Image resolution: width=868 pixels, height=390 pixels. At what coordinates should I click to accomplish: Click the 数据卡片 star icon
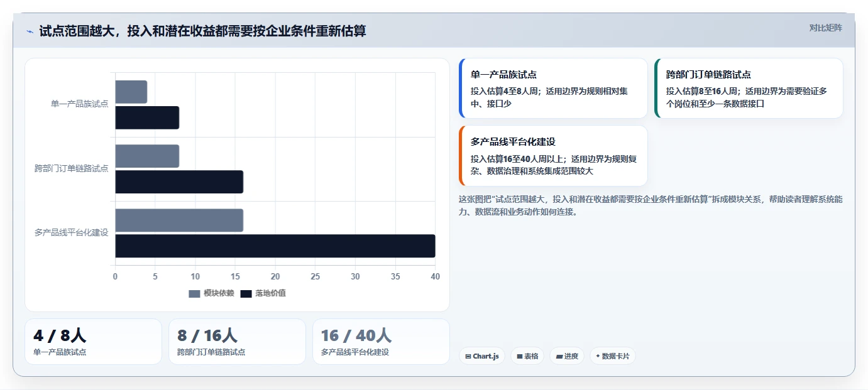coord(598,356)
